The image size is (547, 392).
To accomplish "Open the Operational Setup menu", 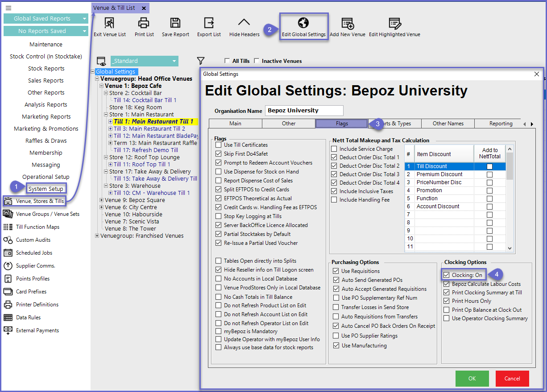I will coord(46,177).
